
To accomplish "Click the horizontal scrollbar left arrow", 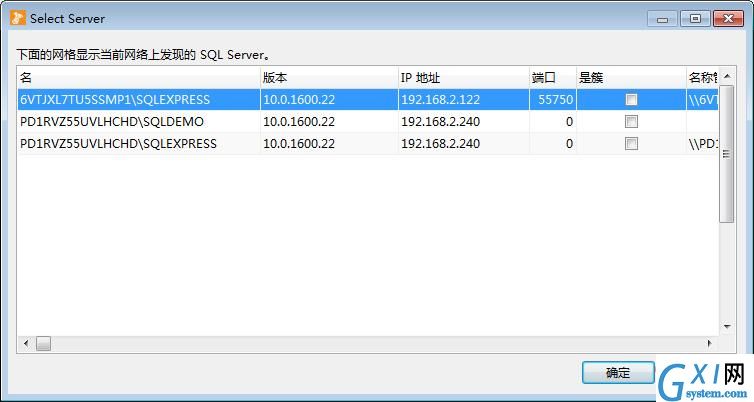I will 26,343.
